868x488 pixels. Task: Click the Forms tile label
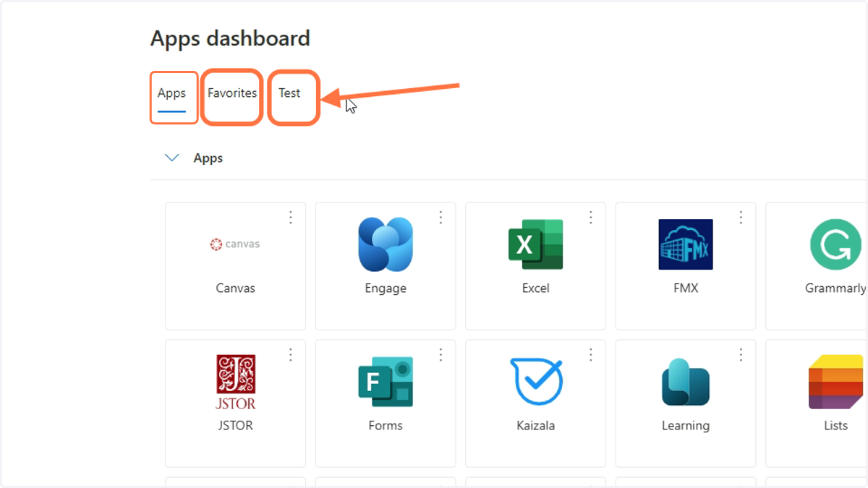386,425
